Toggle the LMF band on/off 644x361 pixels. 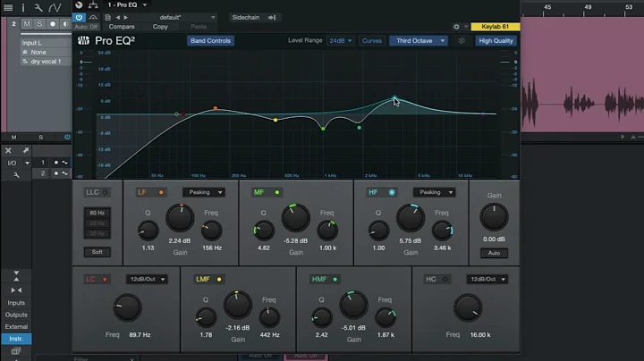tap(208, 280)
